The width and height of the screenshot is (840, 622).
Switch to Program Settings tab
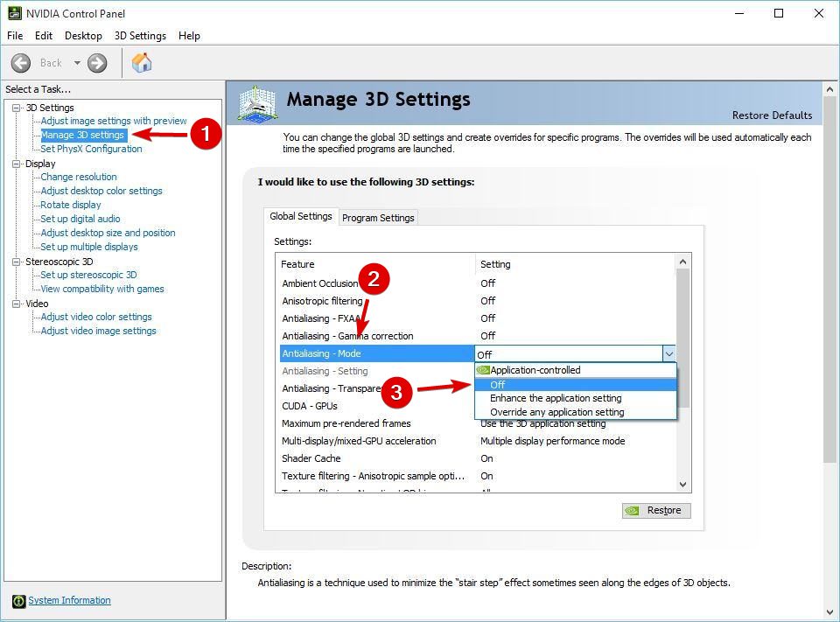click(378, 218)
